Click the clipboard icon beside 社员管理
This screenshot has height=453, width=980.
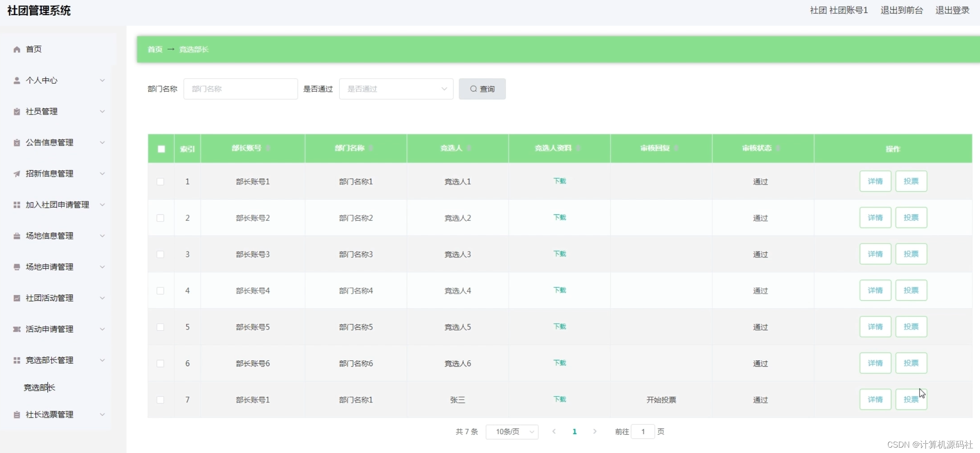(17, 111)
